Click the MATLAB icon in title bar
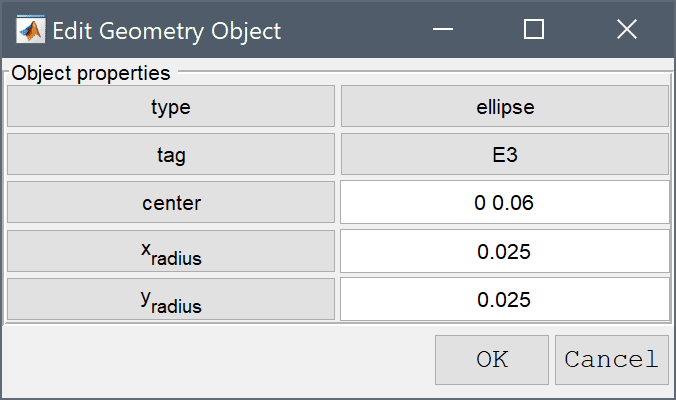The height and width of the screenshot is (400, 676). 30,29
